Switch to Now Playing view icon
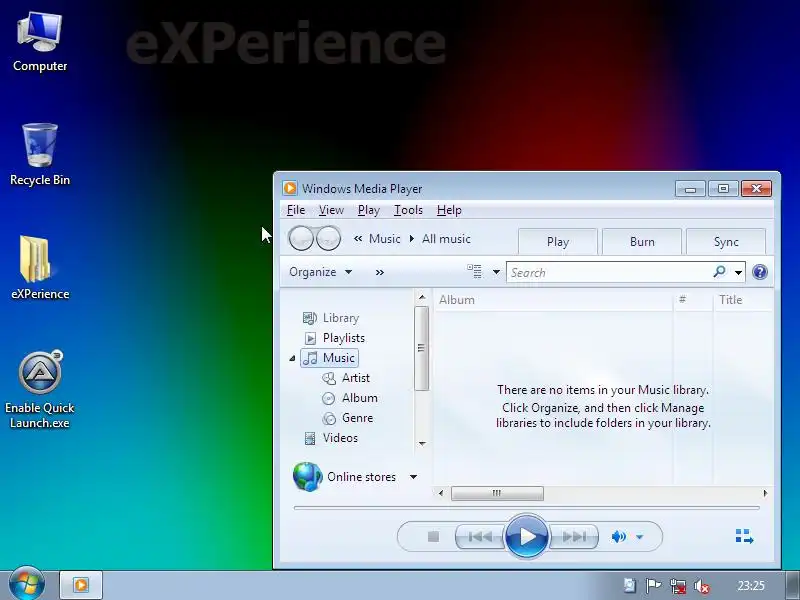800x600 pixels. 744,536
